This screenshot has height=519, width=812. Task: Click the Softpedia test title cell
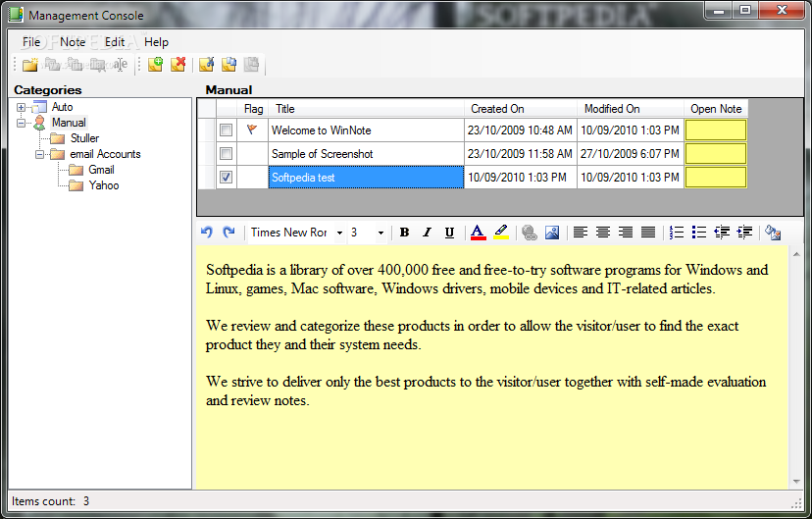pyautogui.click(x=366, y=178)
